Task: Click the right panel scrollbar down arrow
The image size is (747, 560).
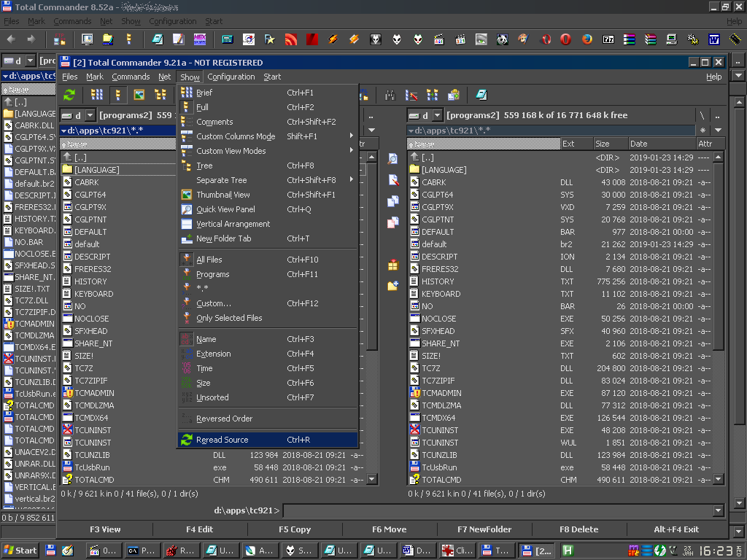Action: pyautogui.click(x=719, y=480)
